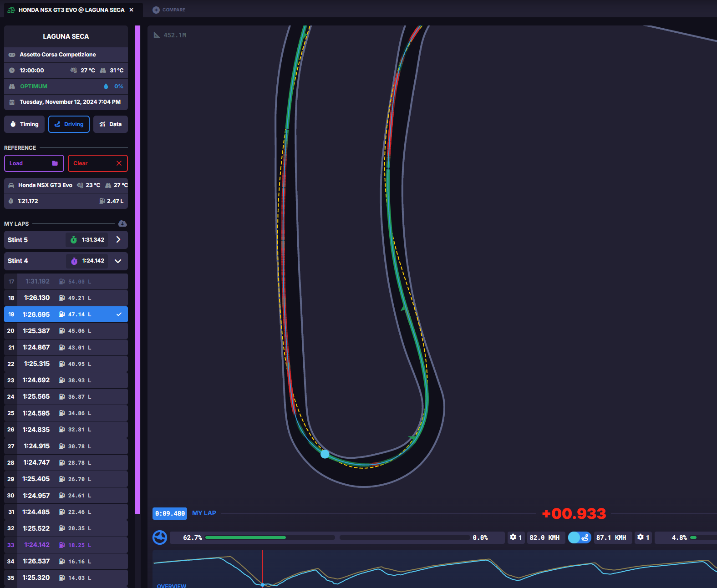
Task: Select lap 25 with time 1:24.595
Action: click(x=66, y=413)
